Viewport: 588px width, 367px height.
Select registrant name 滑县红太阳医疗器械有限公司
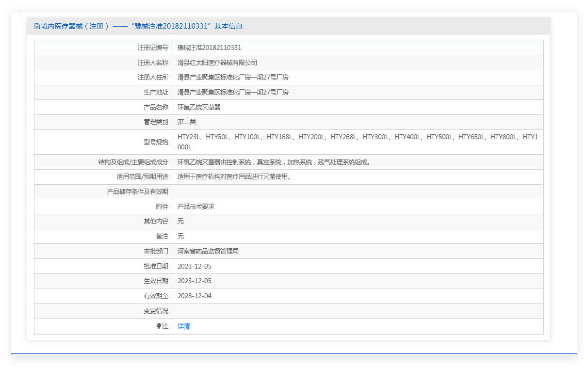click(x=217, y=63)
